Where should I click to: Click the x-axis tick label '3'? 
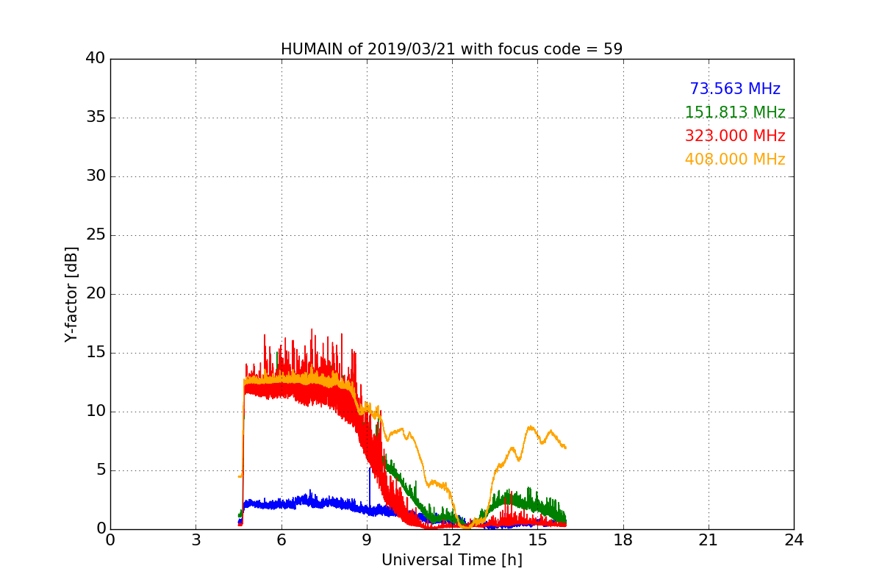pos(196,540)
